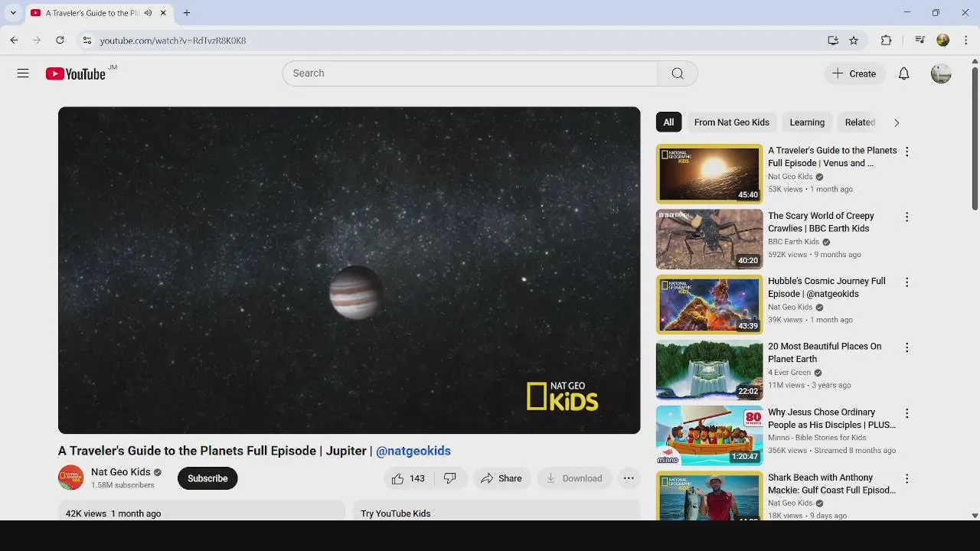Open the YouTube account avatar menu
The width and height of the screenshot is (980, 551).
941,73
